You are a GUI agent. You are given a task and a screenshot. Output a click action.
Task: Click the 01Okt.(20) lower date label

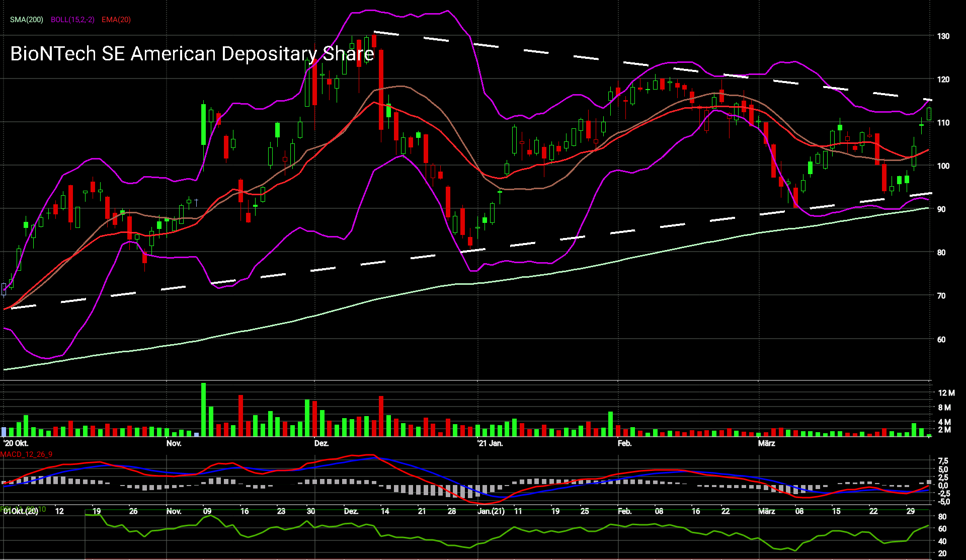click(21, 511)
